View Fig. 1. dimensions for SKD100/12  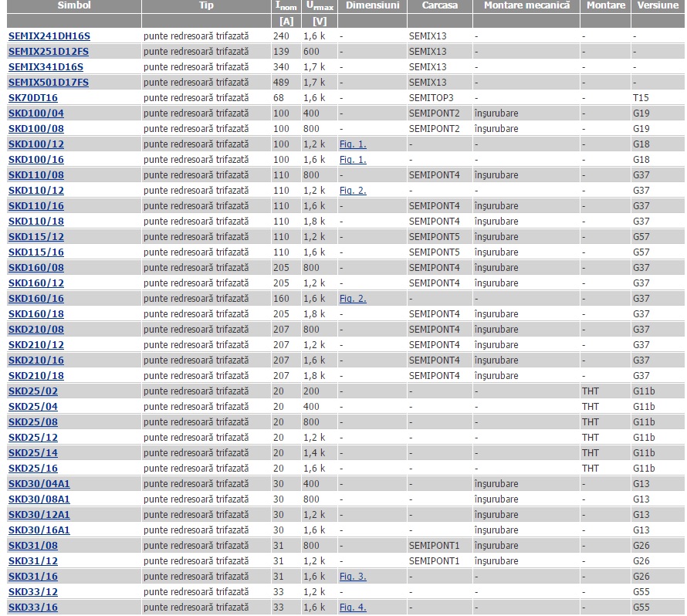point(353,144)
